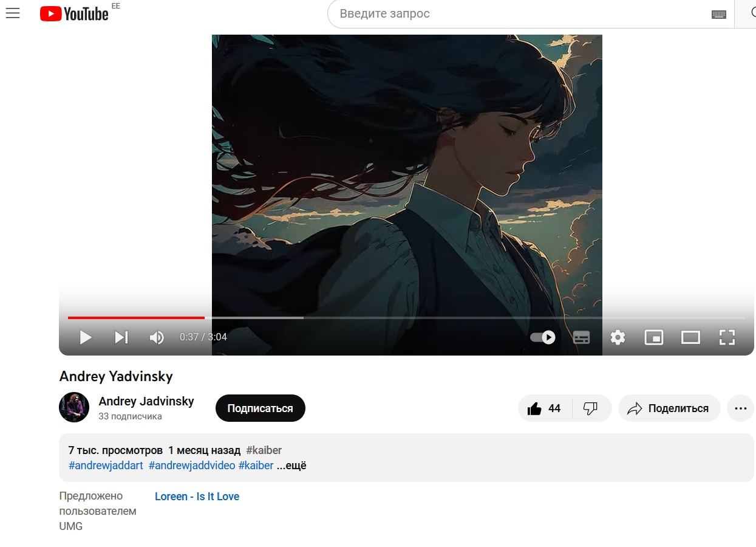Skip to the next video
The image size is (756, 547).
(121, 337)
